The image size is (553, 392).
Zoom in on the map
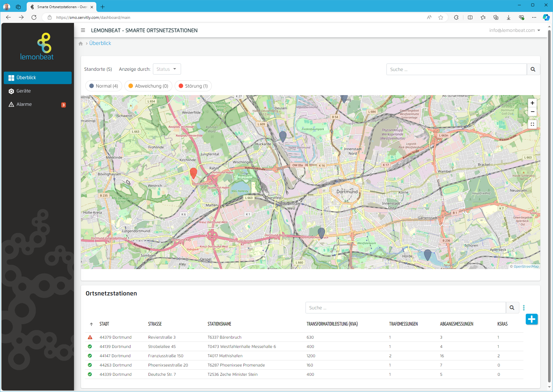(x=532, y=103)
